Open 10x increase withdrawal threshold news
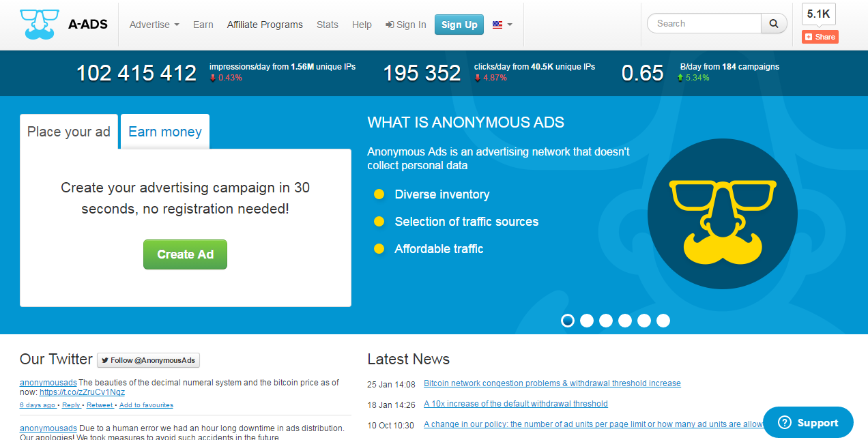The width and height of the screenshot is (868, 440). (516, 404)
